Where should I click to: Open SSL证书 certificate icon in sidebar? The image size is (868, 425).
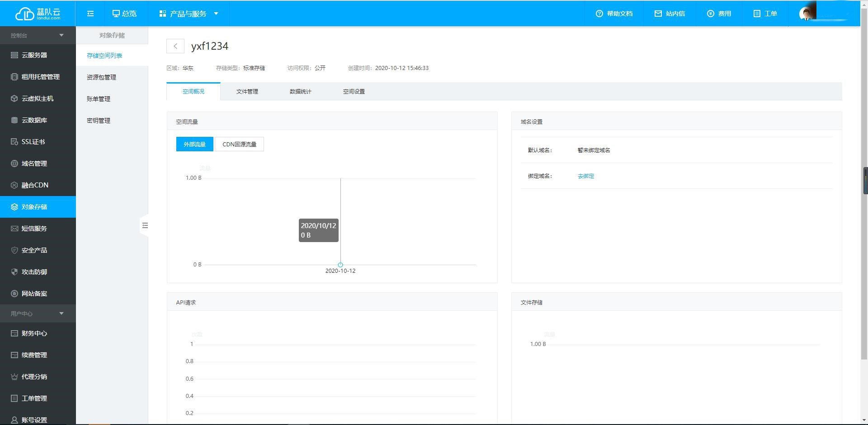pyautogui.click(x=14, y=142)
